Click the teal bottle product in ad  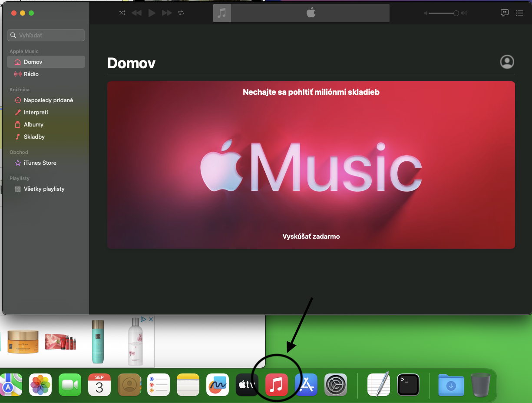click(x=98, y=341)
